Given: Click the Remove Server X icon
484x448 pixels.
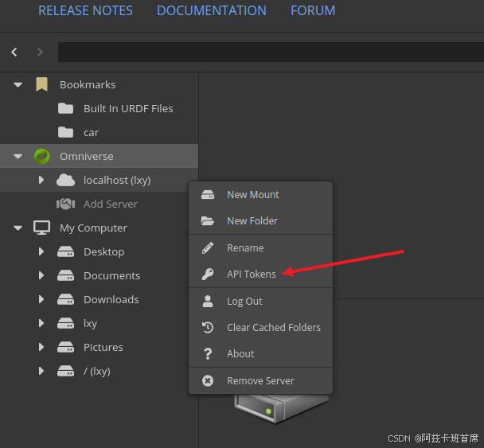Looking at the screenshot, I should tap(208, 381).
